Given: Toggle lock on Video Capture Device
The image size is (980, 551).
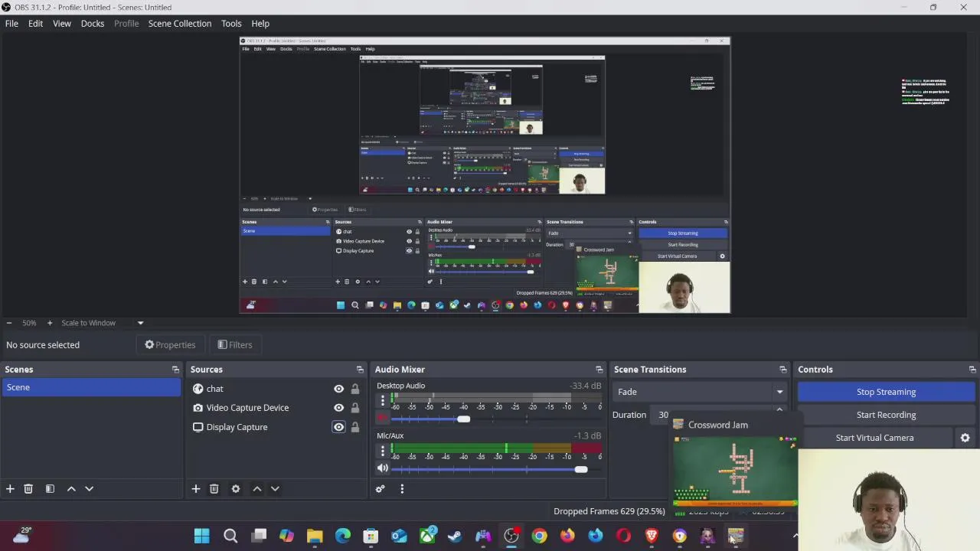Looking at the screenshot, I should point(355,408).
